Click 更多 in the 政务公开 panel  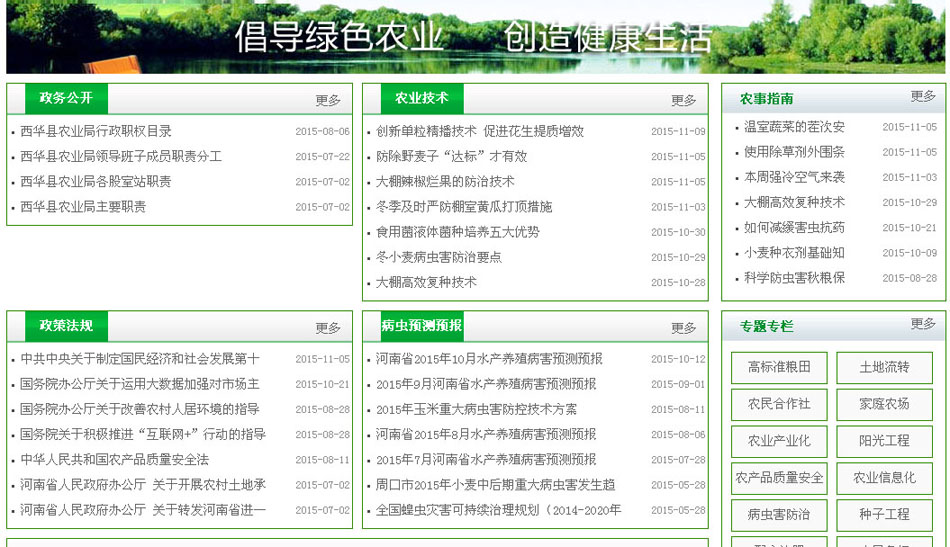tap(328, 100)
